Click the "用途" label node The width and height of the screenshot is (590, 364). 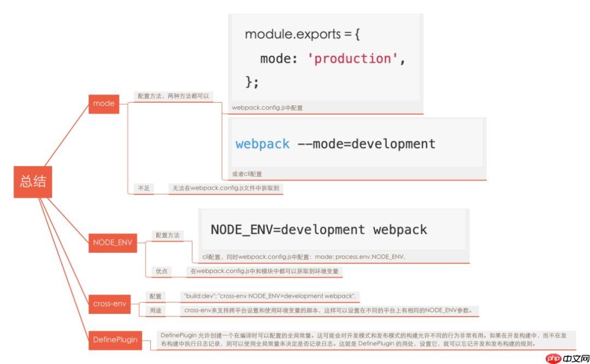tap(156, 311)
